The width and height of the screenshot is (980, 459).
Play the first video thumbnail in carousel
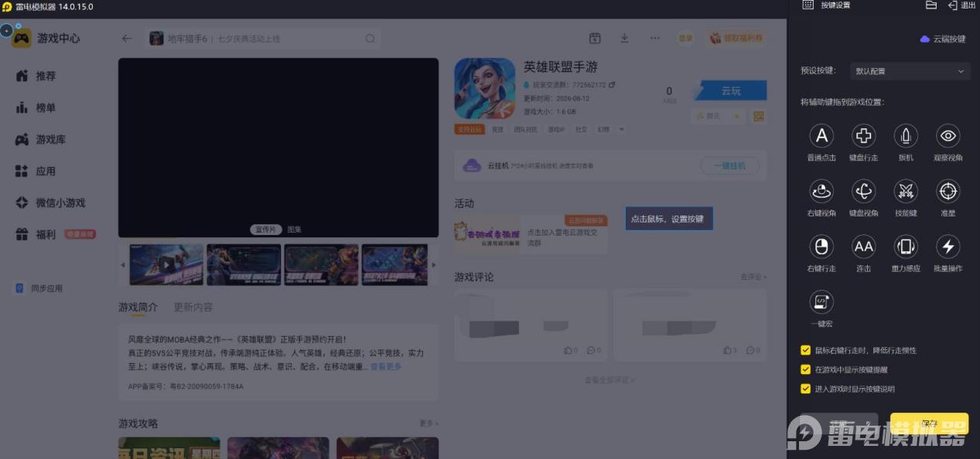pos(166,265)
